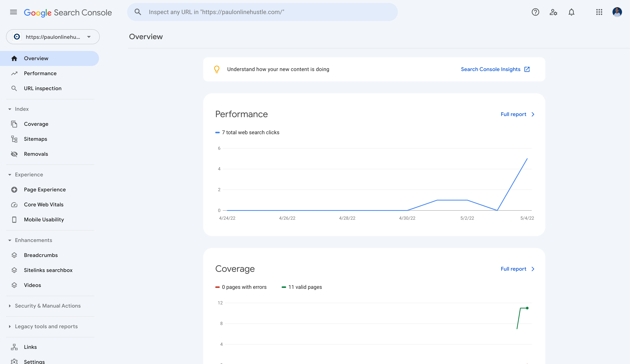Screen dimensions: 630x364
Task: Open Sitelinks searchbox report
Action: (x=49, y=270)
